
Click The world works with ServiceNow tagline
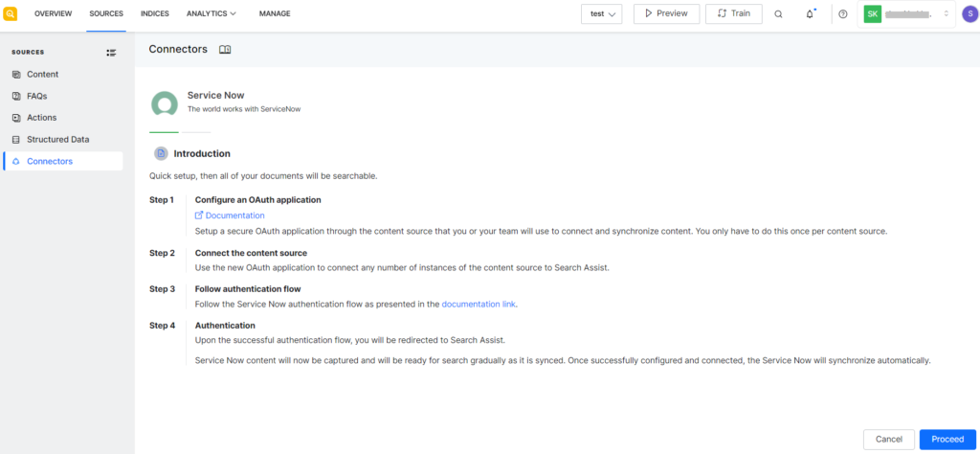coord(244,109)
